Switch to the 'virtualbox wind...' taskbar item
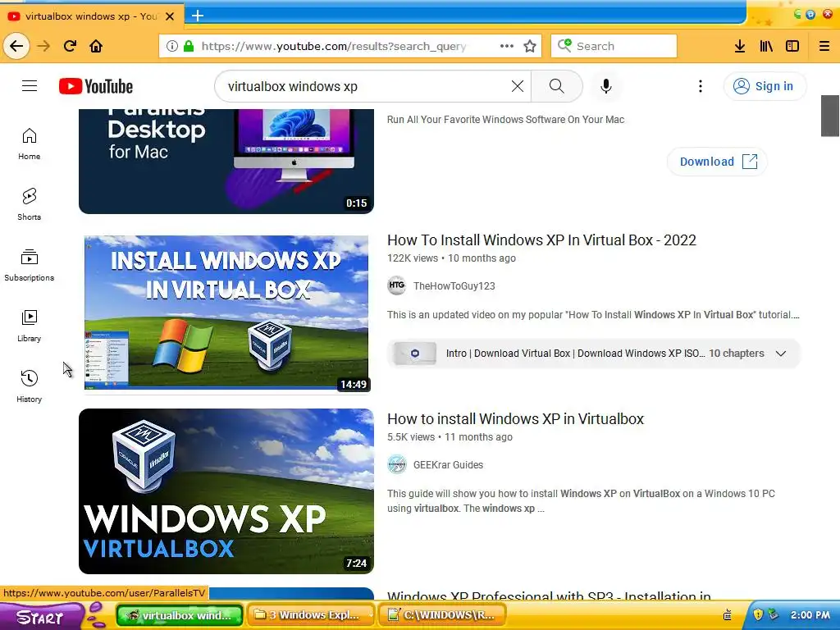840x630 pixels. 180,615
